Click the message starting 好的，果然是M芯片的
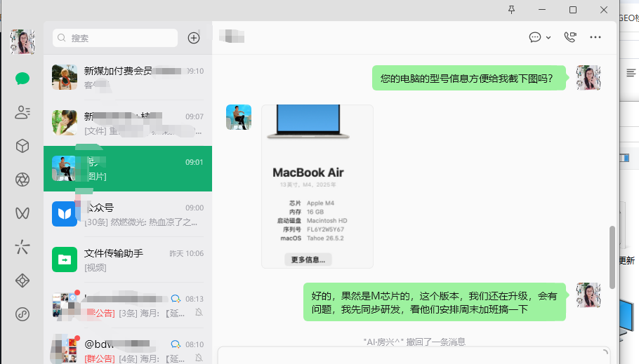Viewport: 639px width, 364px height. coord(435,302)
